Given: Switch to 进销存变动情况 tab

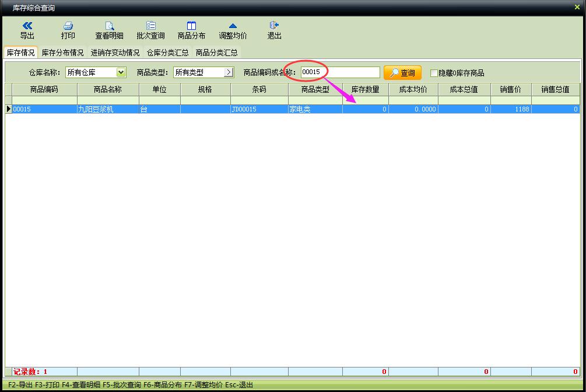Looking at the screenshot, I should [115, 52].
